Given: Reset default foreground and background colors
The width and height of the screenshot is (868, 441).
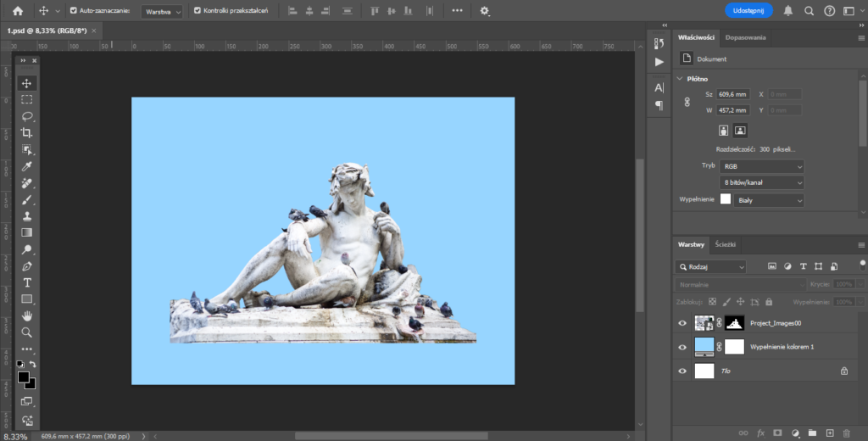Looking at the screenshot, I should [20, 364].
